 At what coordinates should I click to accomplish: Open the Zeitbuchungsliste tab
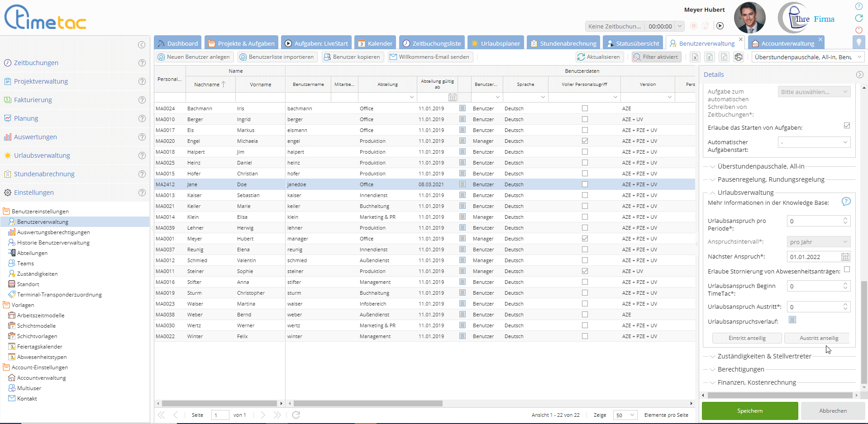[x=432, y=43]
